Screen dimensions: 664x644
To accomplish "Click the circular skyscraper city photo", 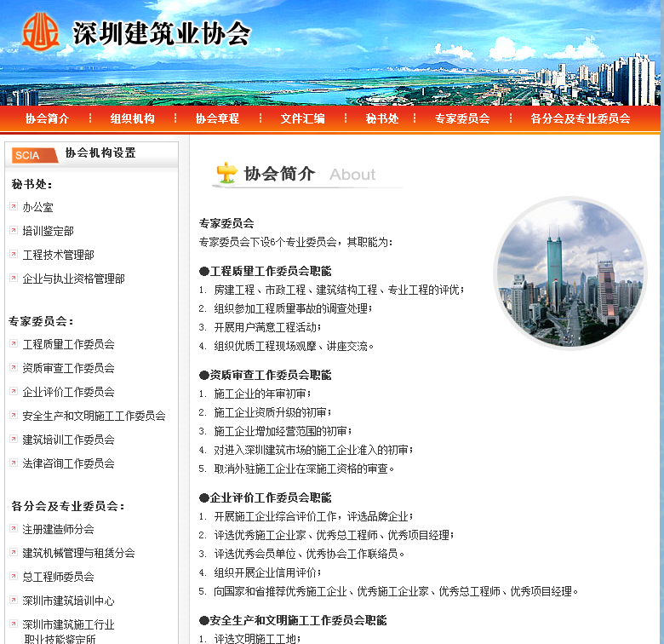I will click(570, 273).
